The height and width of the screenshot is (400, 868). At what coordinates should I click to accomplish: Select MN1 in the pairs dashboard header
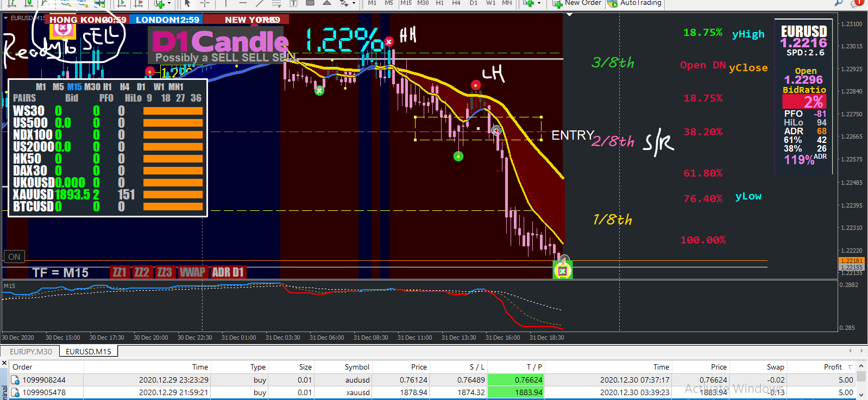point(176,87)
